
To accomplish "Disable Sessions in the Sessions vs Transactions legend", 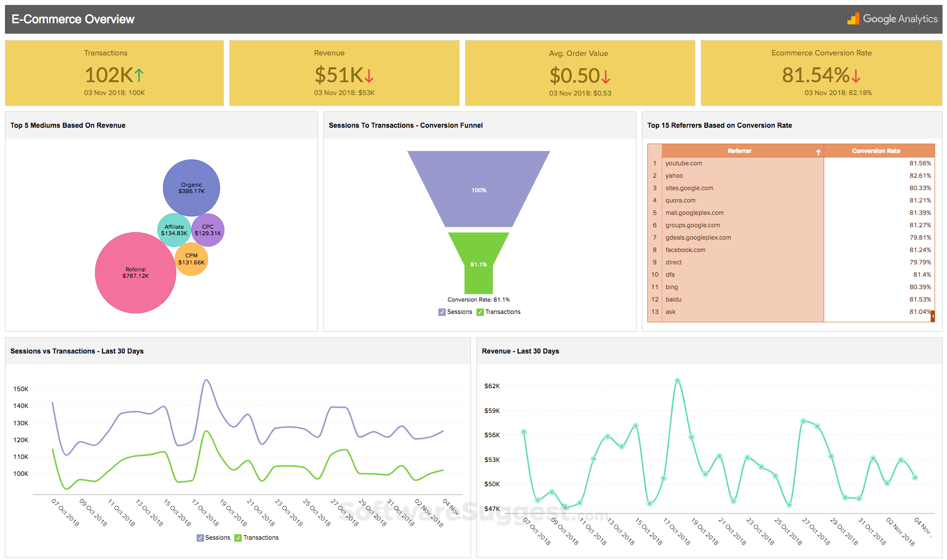I will tap(200, 537).
